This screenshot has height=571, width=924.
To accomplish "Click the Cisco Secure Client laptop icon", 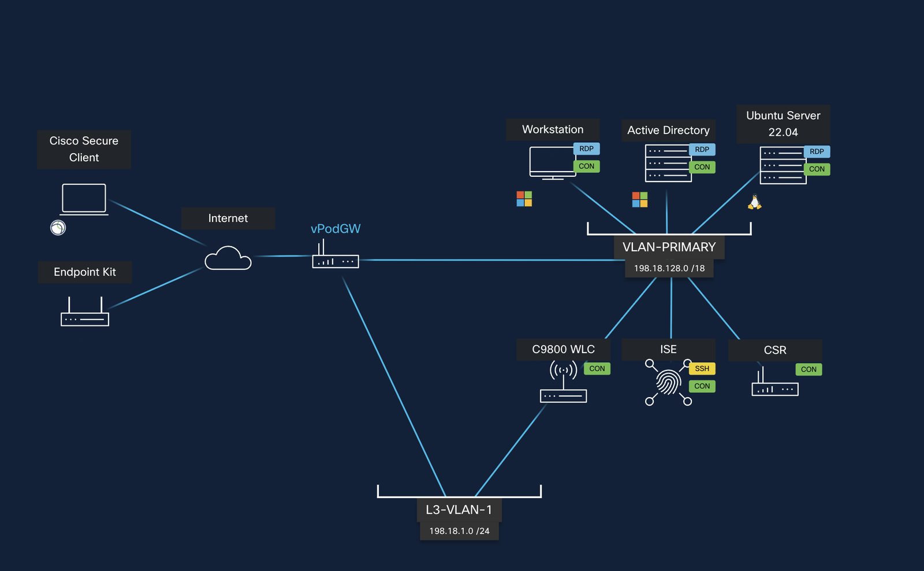I will [x=84, y=199].
